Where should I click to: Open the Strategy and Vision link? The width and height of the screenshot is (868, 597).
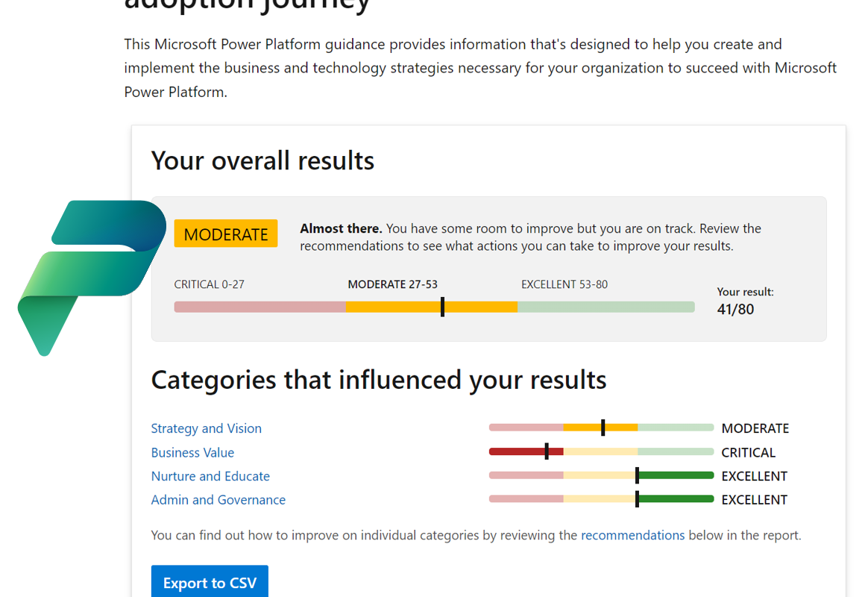206,428
